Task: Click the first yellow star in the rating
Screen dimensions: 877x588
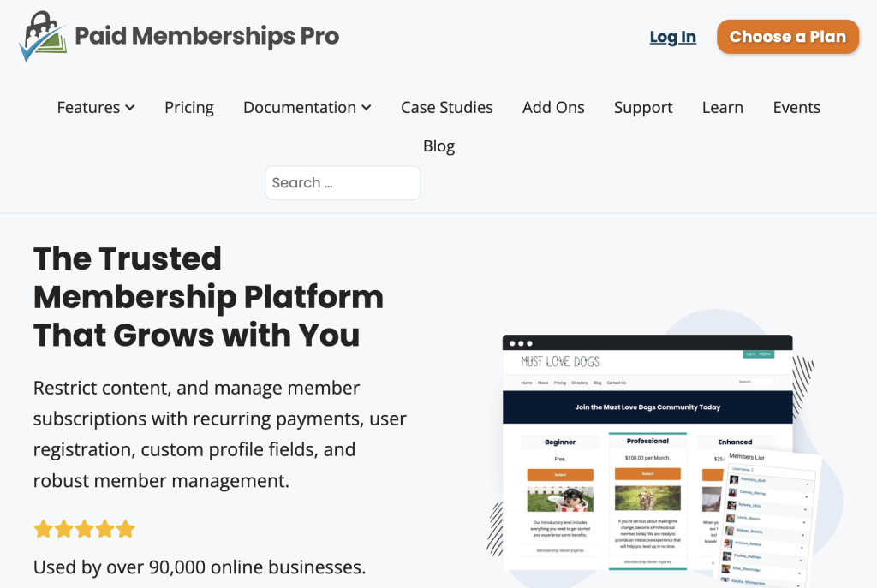Action: click(43, 529)
